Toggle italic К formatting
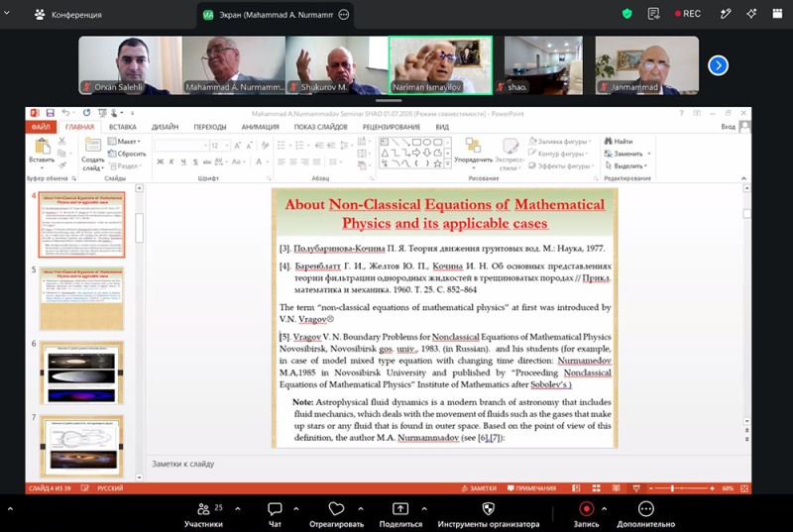Screen dimensions: 793x532 pyautogui.click(x=171, y=162)
